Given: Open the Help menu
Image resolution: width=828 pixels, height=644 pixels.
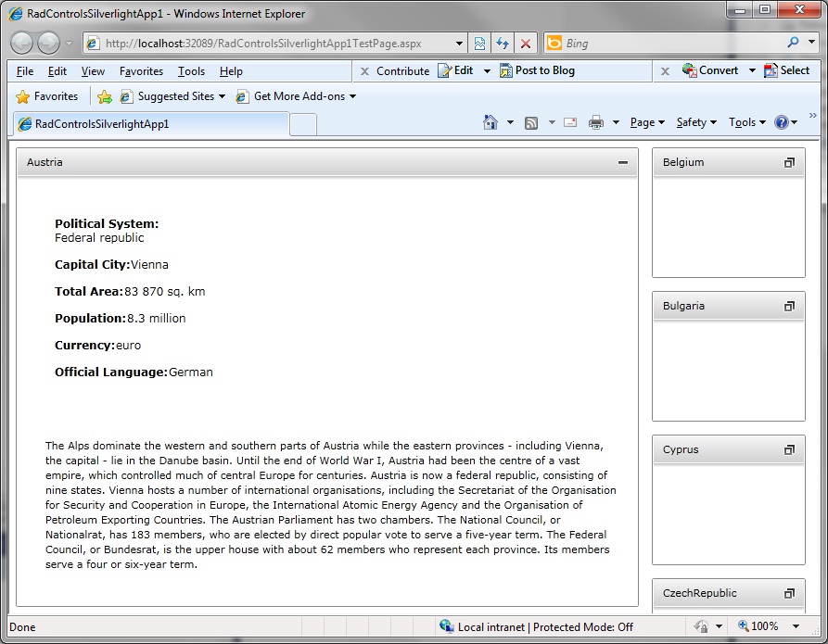Looking at the screenshot, I should [231, 71].
